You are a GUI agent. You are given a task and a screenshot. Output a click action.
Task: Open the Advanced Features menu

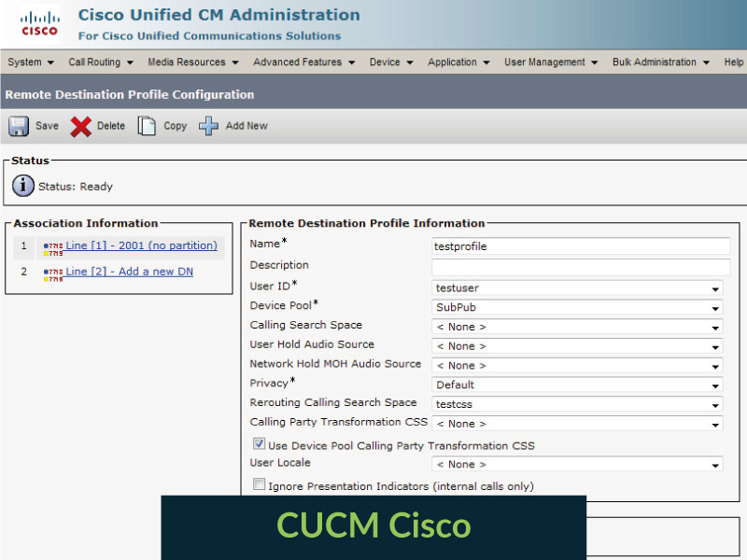pyautogui.click(x=303, y=62)
